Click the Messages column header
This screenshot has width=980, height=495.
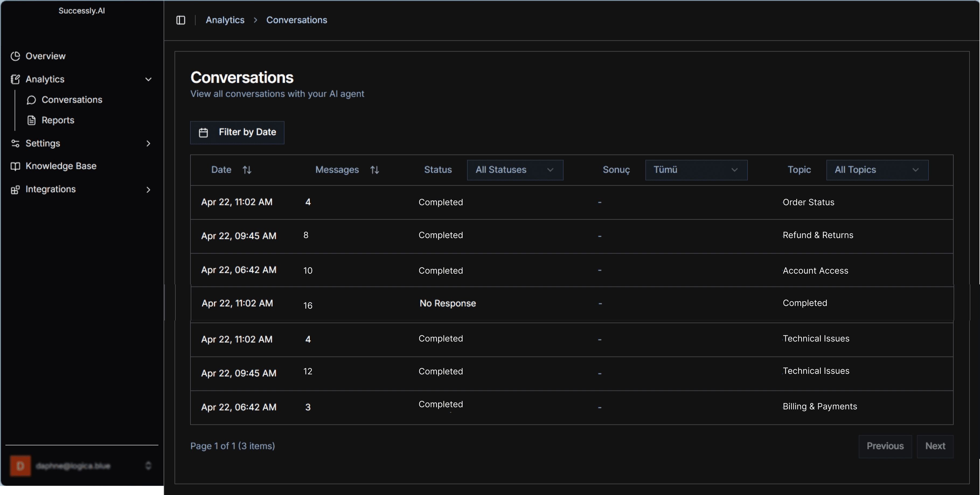click(337, 170)
